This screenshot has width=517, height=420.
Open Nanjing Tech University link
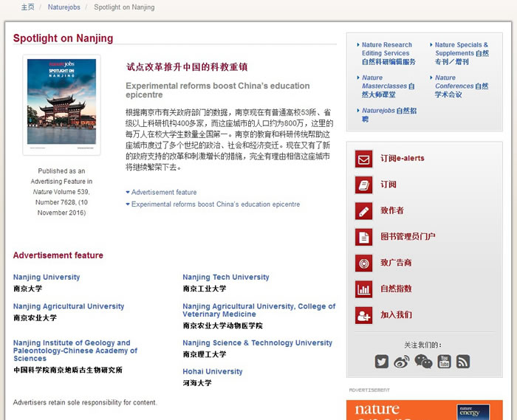[226, 278]
